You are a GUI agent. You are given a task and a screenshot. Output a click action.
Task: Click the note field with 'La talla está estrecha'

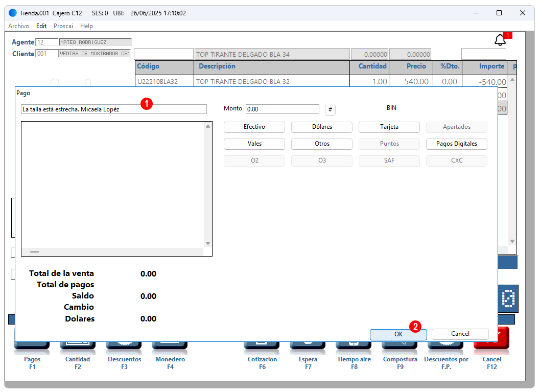point(113,109)
